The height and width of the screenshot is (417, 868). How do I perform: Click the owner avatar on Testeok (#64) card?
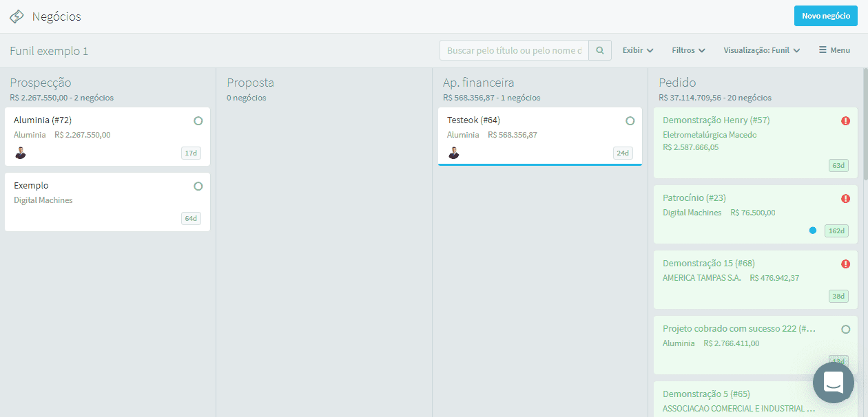(x=453, y=153)
